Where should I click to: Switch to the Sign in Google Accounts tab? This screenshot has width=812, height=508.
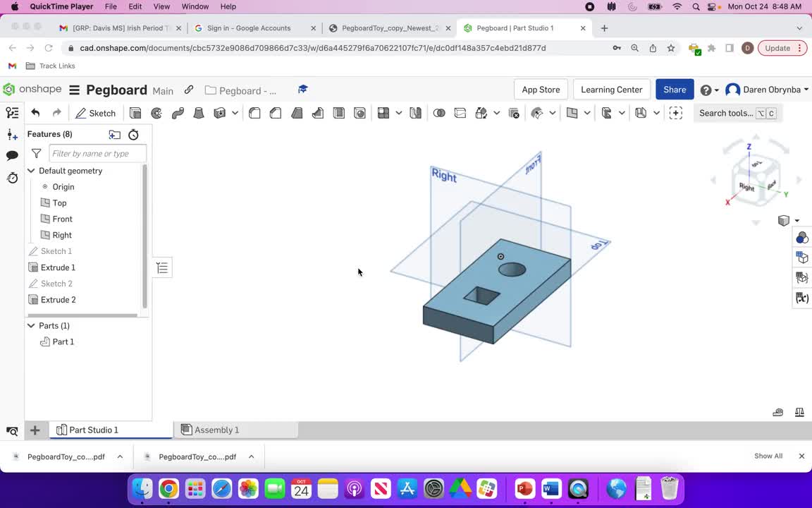(x=254, y=28)
